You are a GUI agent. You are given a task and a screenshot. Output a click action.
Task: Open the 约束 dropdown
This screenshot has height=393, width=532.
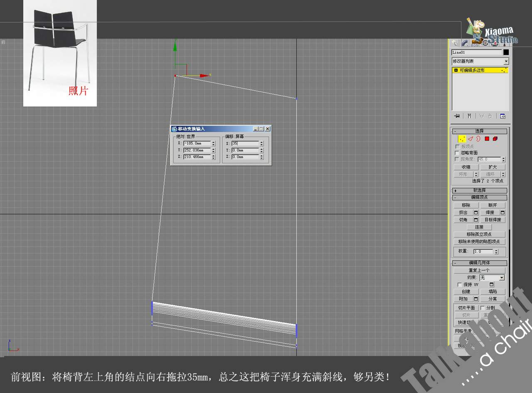click(492, 277)
